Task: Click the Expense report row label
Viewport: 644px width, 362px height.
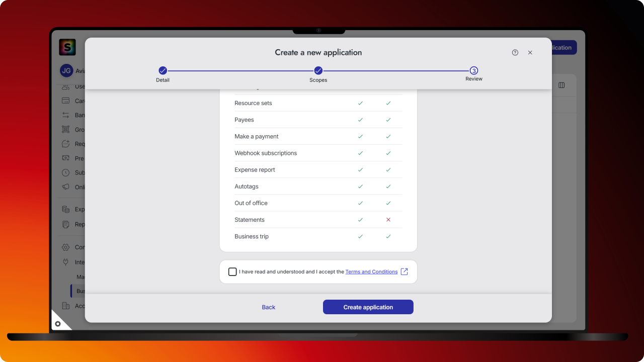Action: coord(255,169)
